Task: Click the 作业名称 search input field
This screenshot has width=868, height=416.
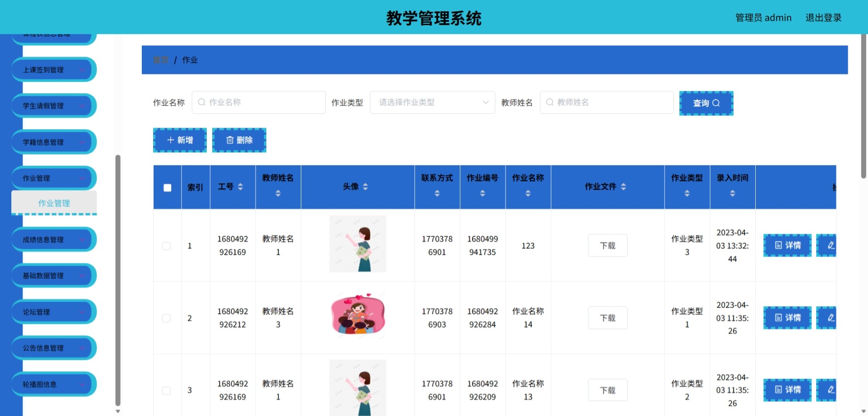Action: point(258,103)
